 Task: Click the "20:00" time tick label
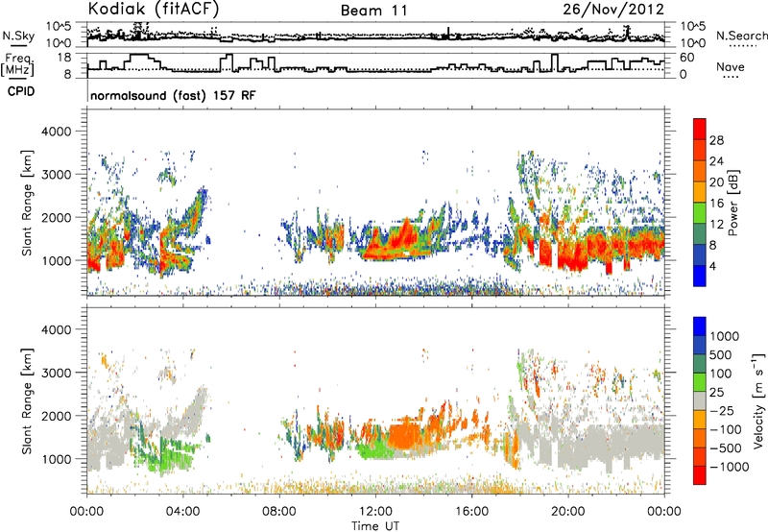point(567,512)
